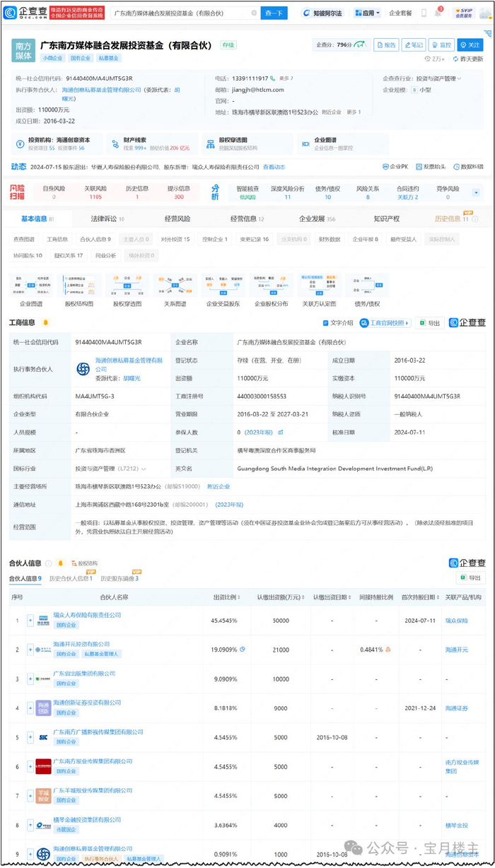The height and width of the screenshot is (868, 495).
Task: Click 导出 button in 工商信息 section
Action: 430,323
